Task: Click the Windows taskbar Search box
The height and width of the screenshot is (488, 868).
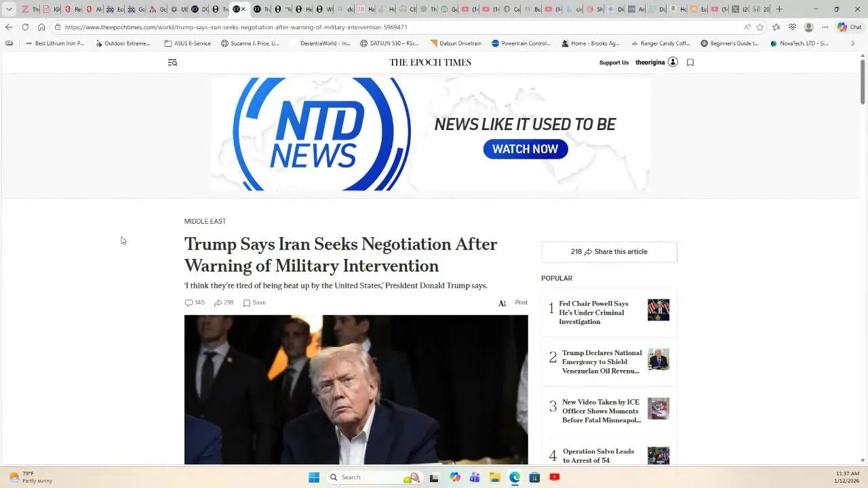Action: [372, 477]
